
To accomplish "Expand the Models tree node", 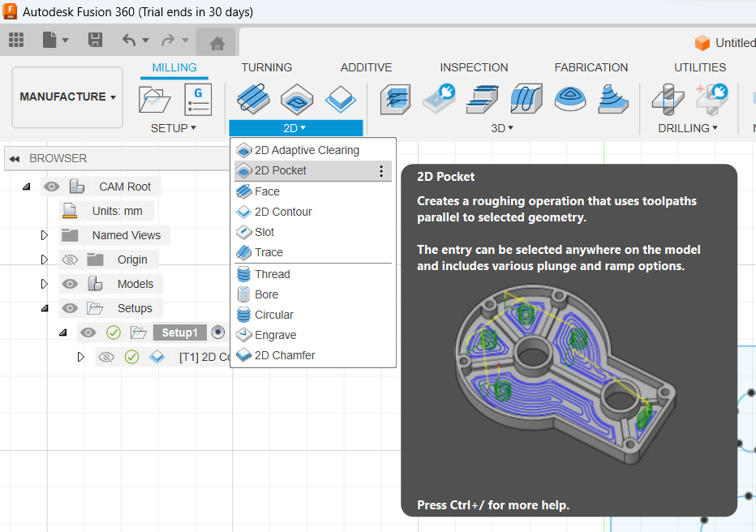I will pos(45,284).
